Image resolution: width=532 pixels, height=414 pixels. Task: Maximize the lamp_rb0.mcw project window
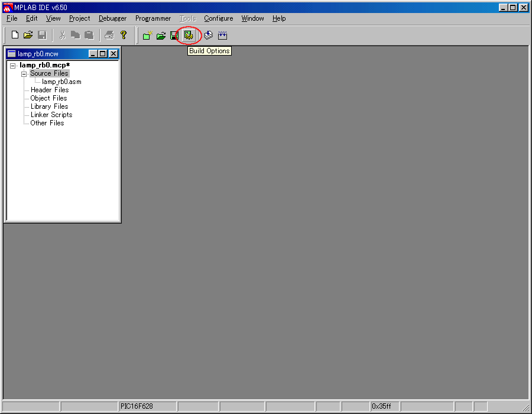(102, 54)
